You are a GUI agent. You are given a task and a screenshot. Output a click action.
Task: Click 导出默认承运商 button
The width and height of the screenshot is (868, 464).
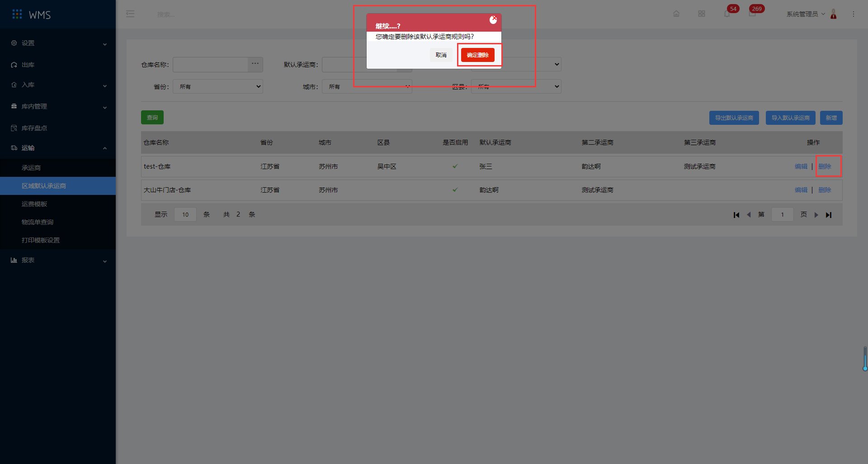coord(734,118)
